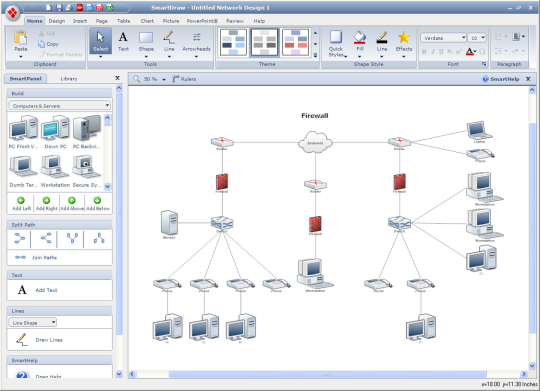Viewport: 540px width, 391px height.
Task: Select the gray theme thumbnail
Action: (x=264, y=42)
